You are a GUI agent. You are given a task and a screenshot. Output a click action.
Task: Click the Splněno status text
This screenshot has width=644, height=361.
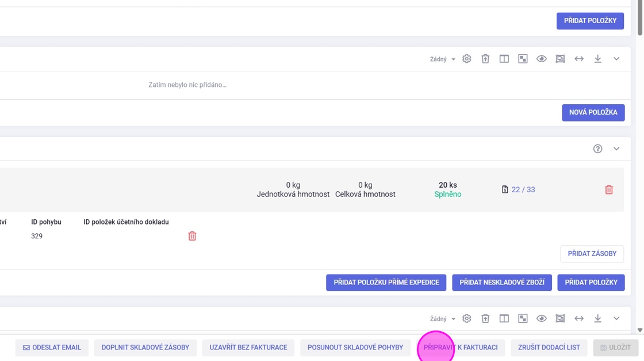coord(448,195)
